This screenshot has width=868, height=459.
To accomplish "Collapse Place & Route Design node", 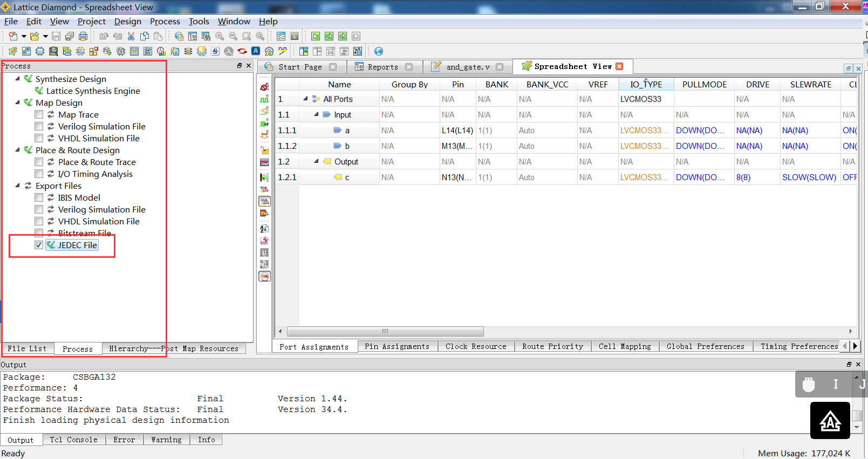I will [17, 150].
